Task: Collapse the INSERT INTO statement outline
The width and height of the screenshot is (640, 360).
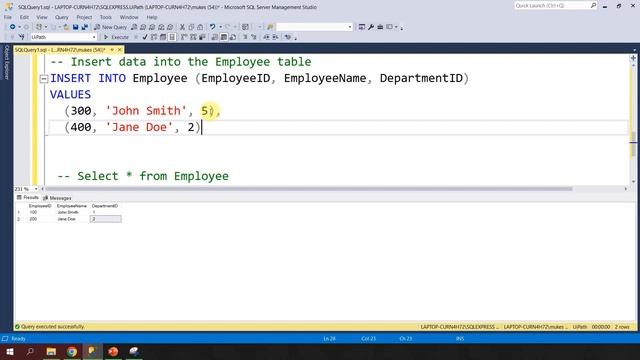Action: click(44, 78)
